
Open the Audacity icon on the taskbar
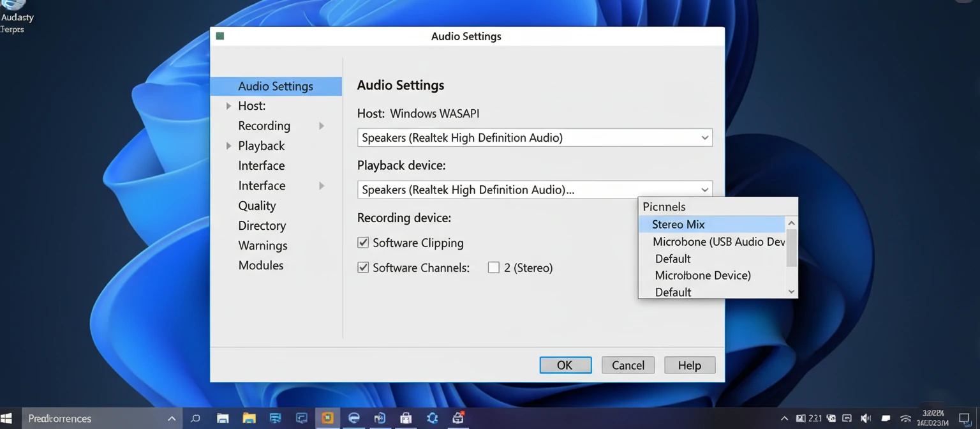(x=328, y=418)
